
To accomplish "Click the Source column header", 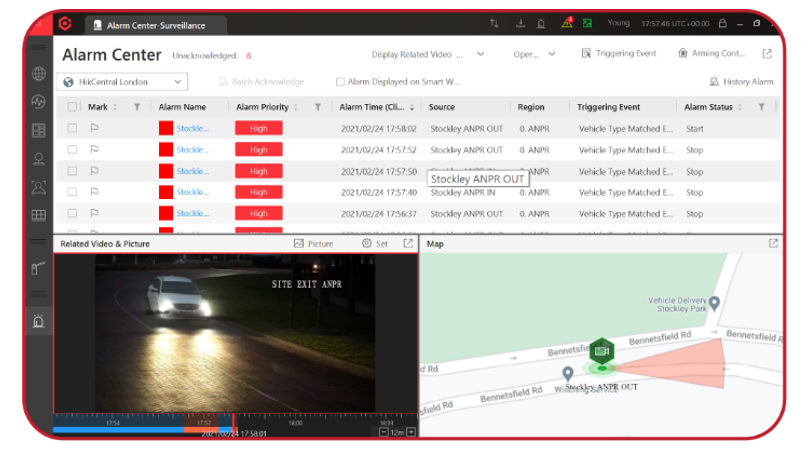I will pos(442,107).
